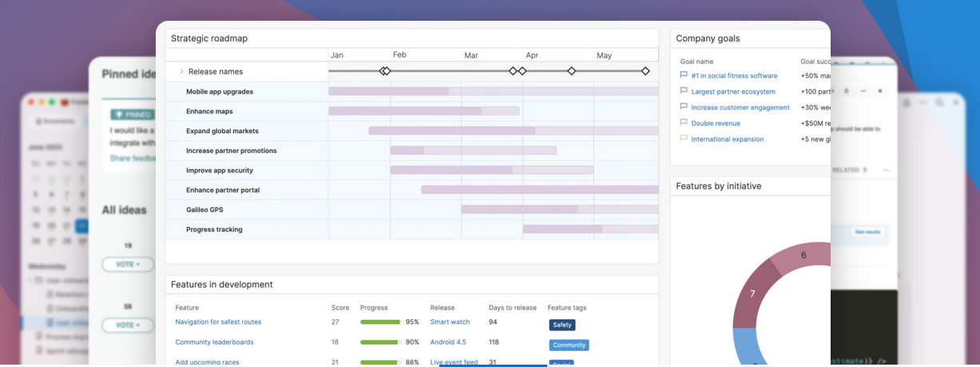Open the Smart watch release link
The height and width of the screenshot is (367, 980).
click(x=450, y=322)
